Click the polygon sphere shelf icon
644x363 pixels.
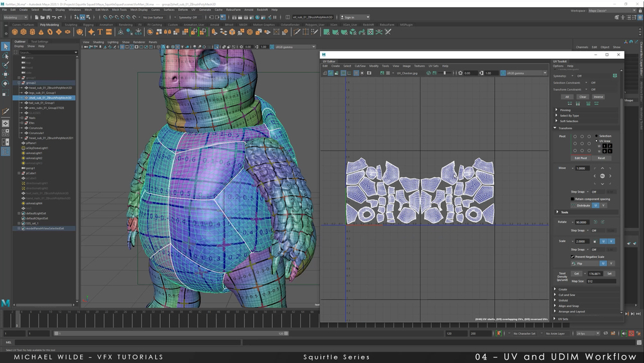tap(15, 31)
